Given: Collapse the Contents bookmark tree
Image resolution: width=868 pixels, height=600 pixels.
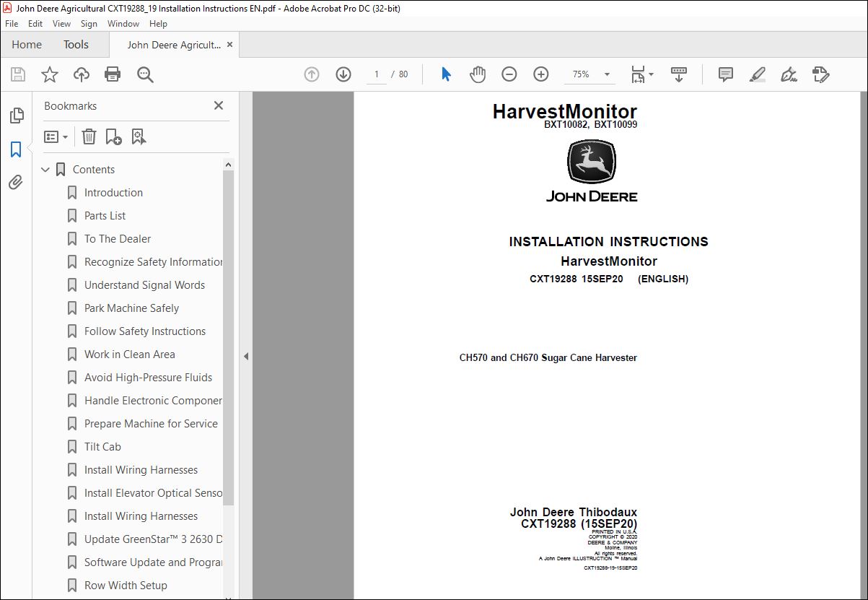Looking at the screenshot, I should click(x=46, y=170).
